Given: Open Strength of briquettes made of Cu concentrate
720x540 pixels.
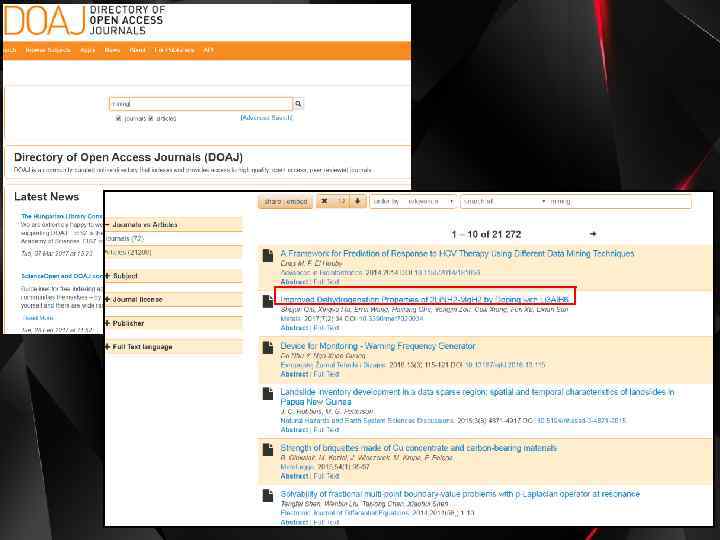Looking at the screenshot, I should (418, 448).
